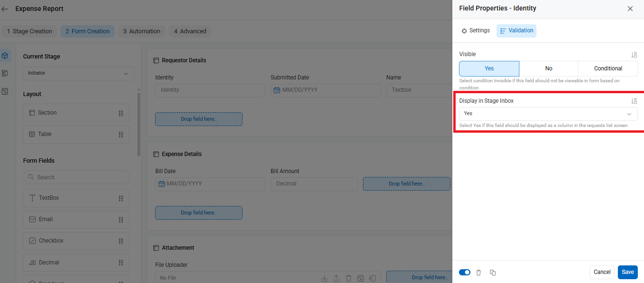Close the Field Properties panel

click(630, 9)
